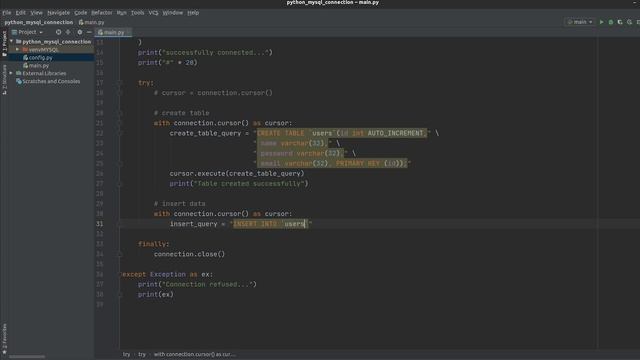Click the 'connection.close()' code line
Viewport: 640px width, 360px height.
(x=189, y=254)
